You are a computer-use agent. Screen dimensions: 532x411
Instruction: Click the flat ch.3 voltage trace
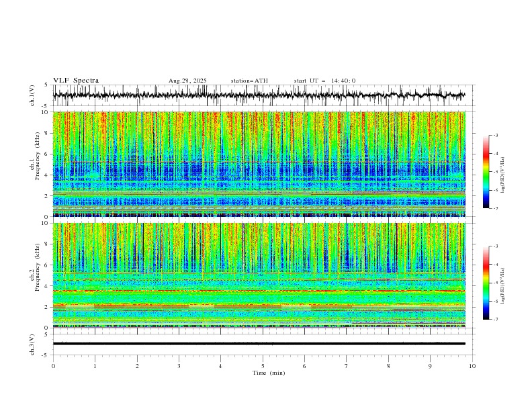[259, 344]
